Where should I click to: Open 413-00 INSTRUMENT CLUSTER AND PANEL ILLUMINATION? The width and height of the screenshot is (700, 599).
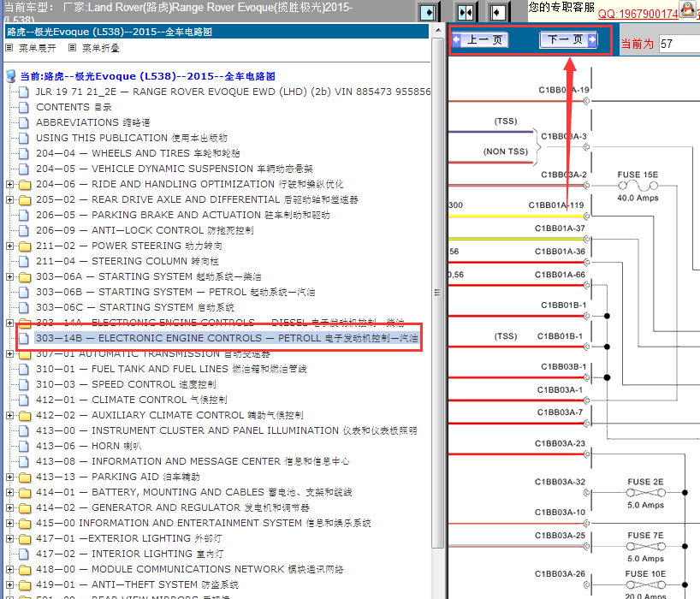click(226, 430)
